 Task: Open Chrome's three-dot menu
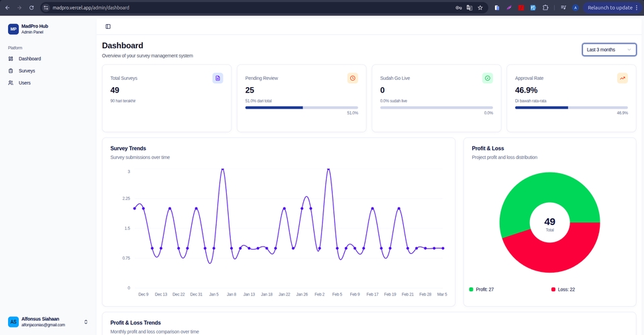point(637,7)
